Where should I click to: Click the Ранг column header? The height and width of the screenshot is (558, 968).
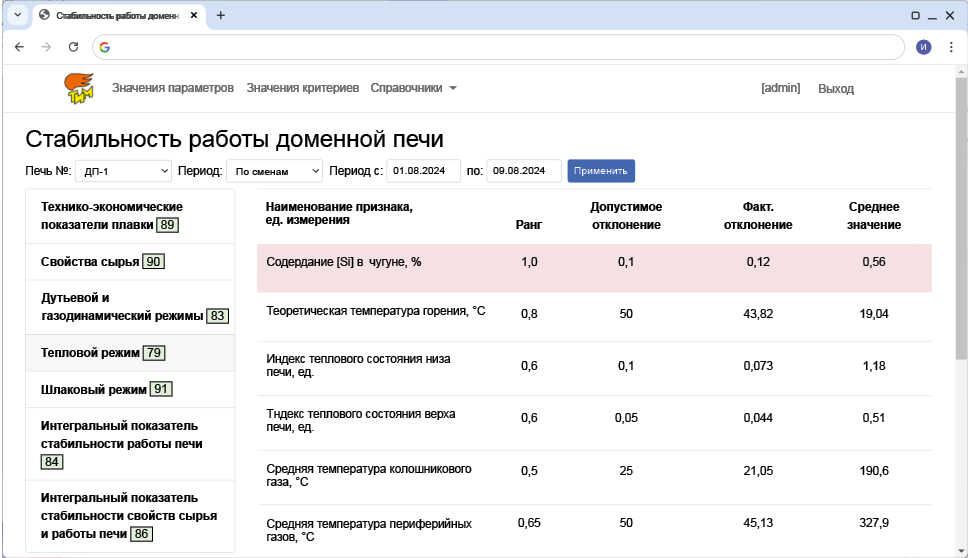pos(529,225)
